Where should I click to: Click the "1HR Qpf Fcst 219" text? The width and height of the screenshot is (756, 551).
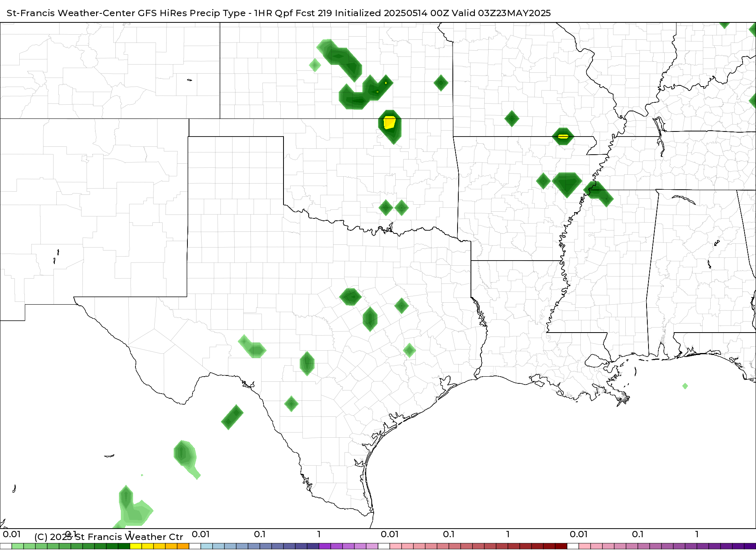(293, 13)
